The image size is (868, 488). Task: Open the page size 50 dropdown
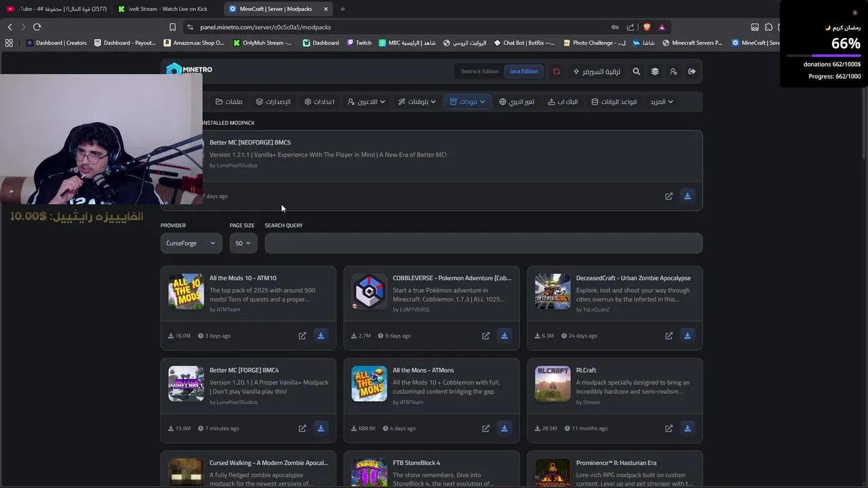(243, 243)
